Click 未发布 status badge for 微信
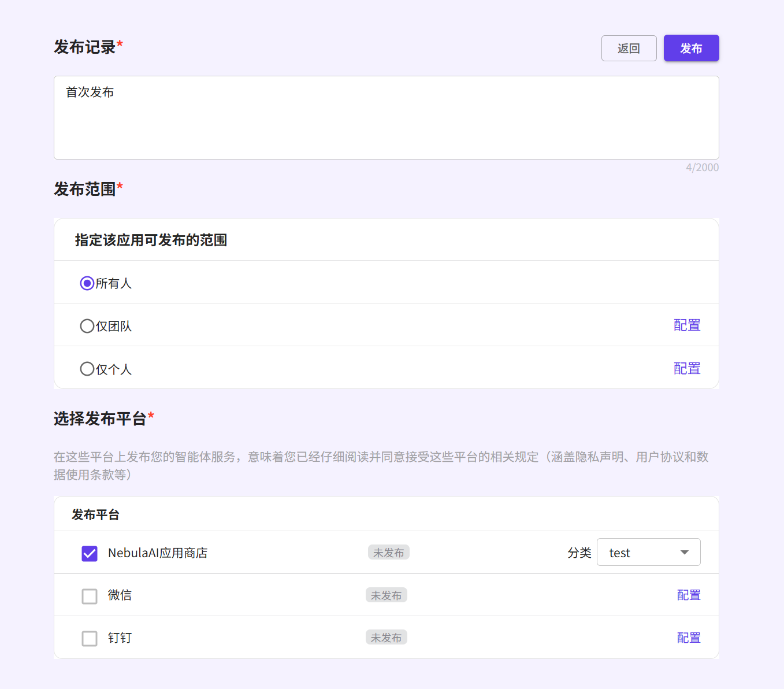The image size is (784, 689). click(x=387, y=595)
